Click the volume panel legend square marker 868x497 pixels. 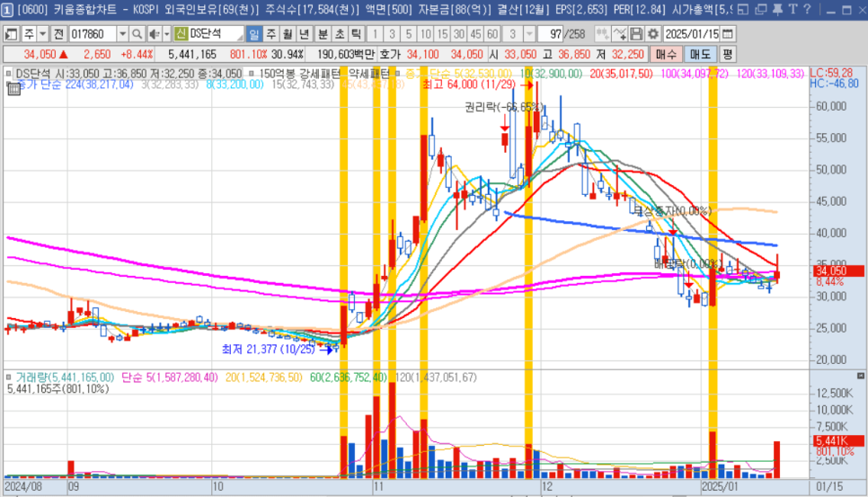point(8,377)
